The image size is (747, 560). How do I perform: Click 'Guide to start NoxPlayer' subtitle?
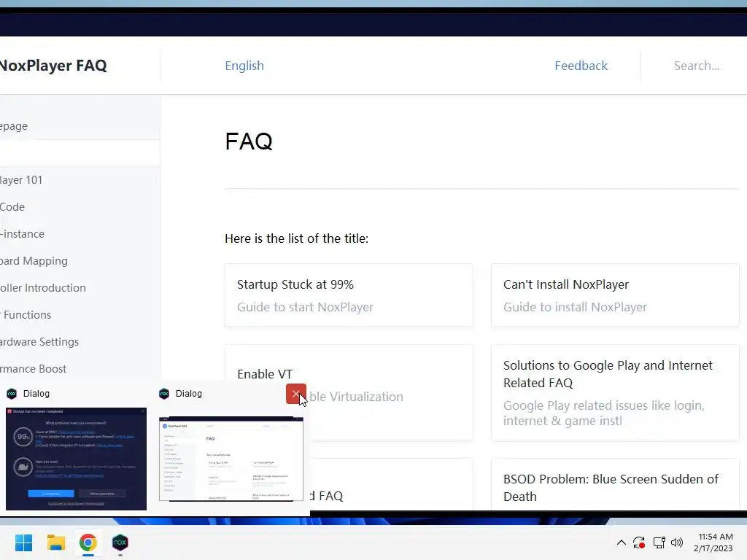[306, 307]
